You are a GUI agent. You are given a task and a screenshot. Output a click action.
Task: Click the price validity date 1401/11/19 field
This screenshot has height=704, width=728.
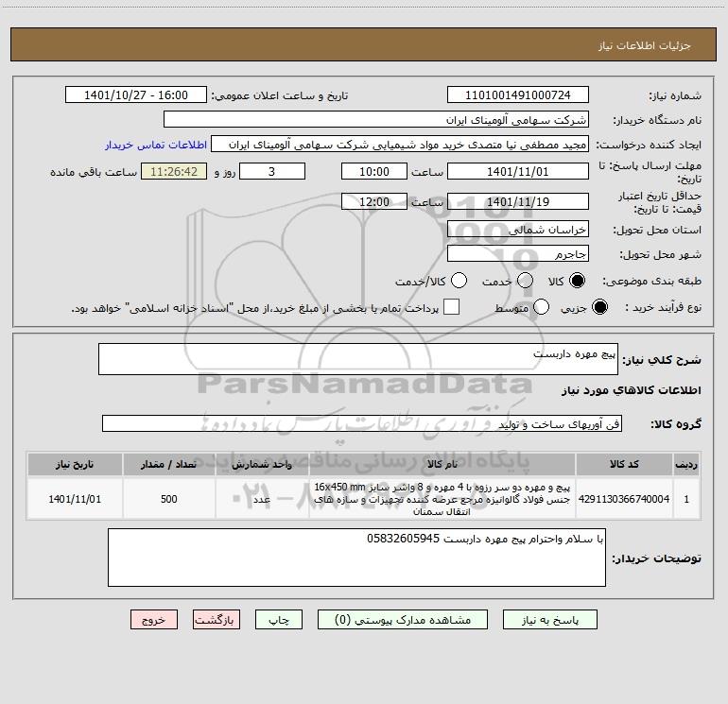[x=518, y=202]
